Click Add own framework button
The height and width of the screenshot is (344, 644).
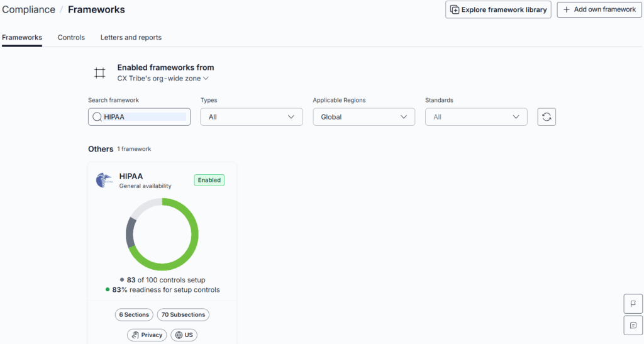pos(599,9)
